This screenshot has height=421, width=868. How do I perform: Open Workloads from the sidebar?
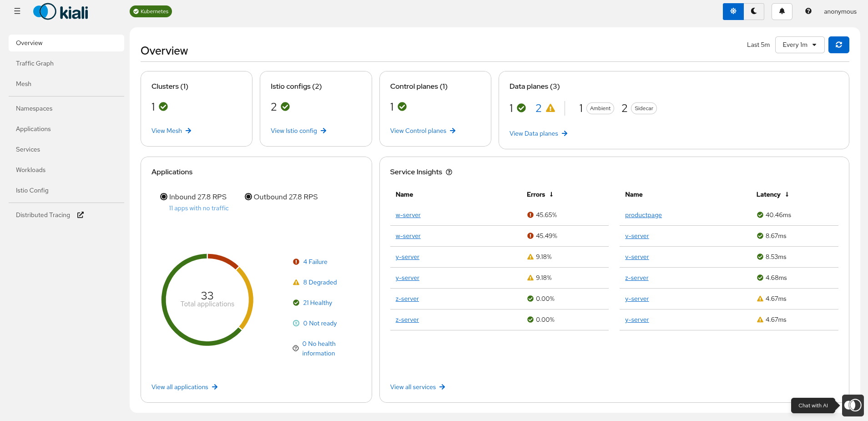30,170
